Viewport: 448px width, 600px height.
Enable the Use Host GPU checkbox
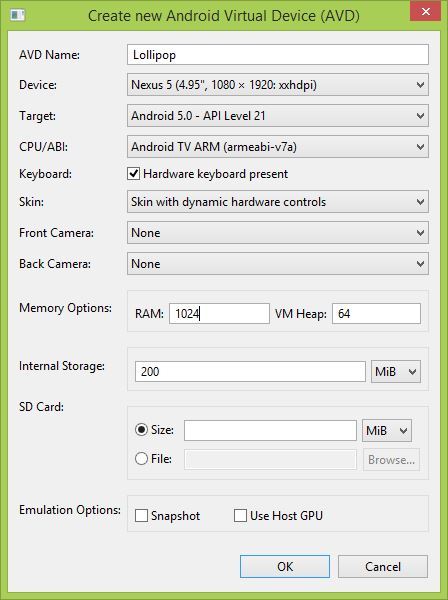pos(240,515)
